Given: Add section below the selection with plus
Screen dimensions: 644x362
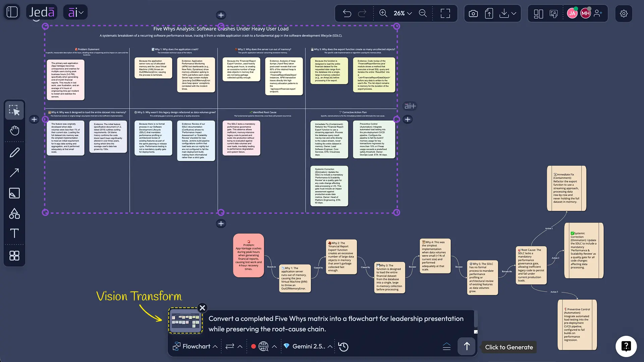Looking at the screenshot, I should [x=221, y=224].
